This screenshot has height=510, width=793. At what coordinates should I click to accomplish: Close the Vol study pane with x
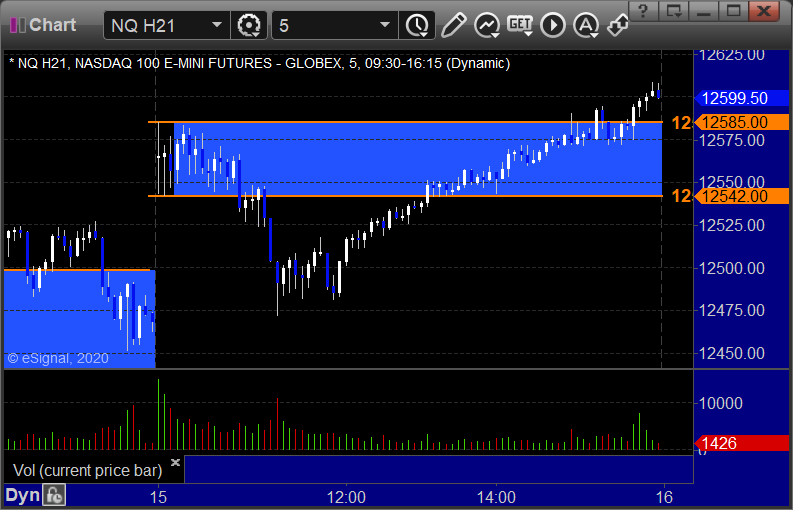pos(175,462)
